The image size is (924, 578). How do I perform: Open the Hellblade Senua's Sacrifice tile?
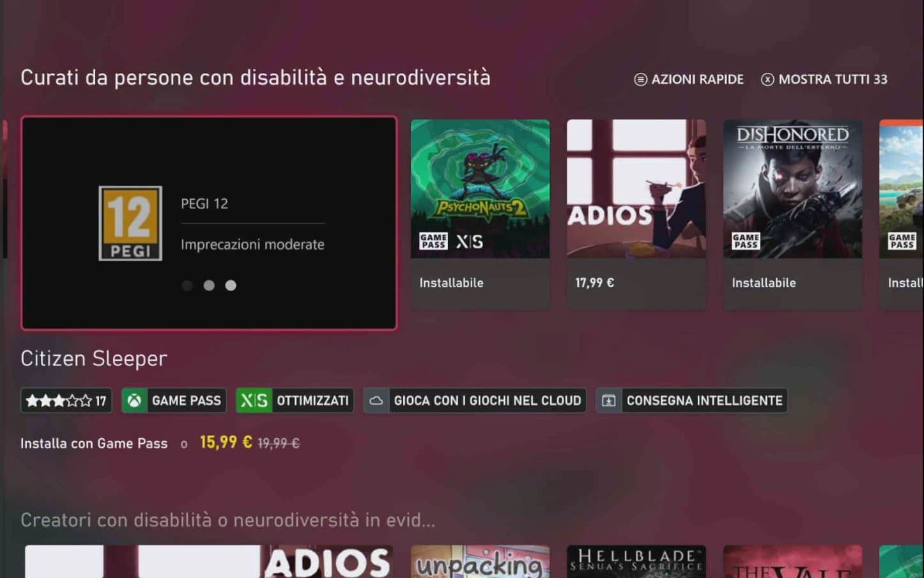click(x=636, y=561)
